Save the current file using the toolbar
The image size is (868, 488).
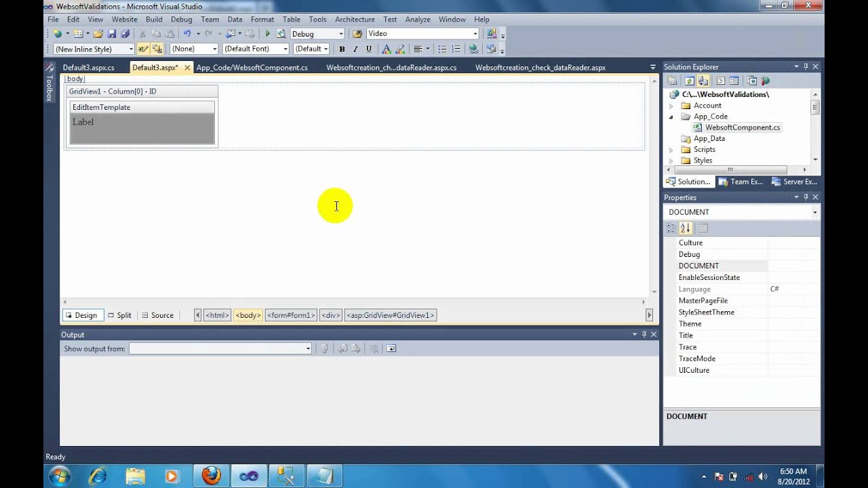click(112, 34)
